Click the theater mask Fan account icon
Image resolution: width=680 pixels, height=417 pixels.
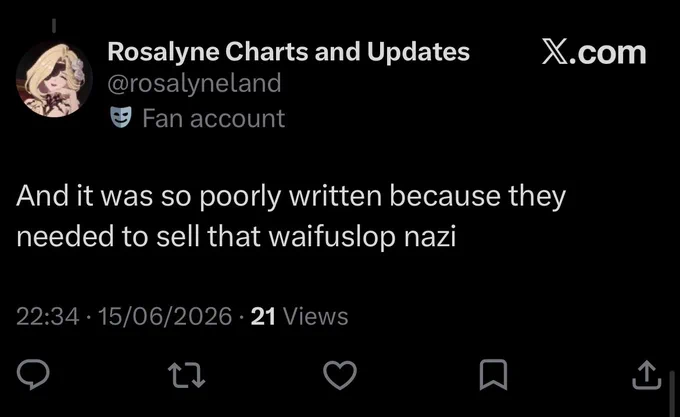121,117
